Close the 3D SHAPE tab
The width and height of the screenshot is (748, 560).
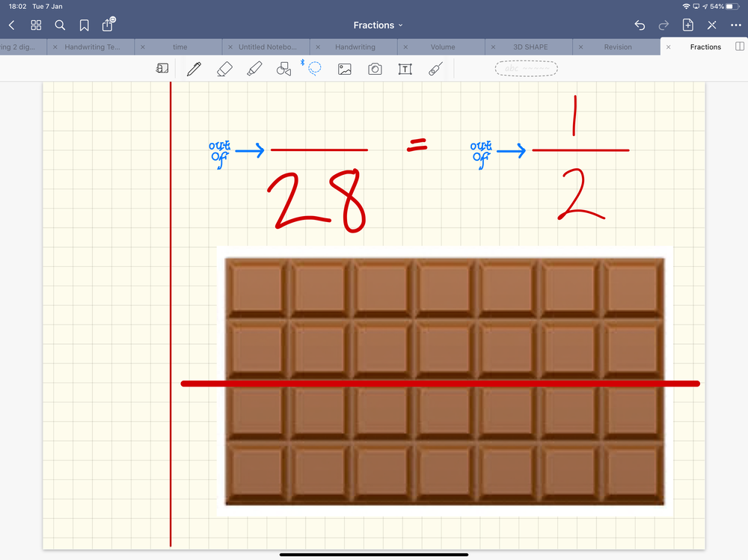pos(493,47)
